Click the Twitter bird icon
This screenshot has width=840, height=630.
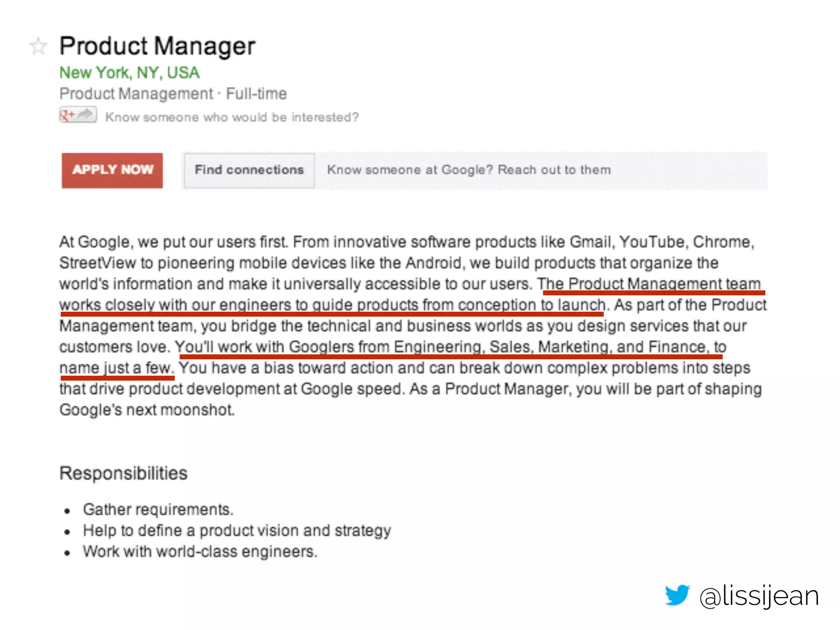(x=677, y=595)
